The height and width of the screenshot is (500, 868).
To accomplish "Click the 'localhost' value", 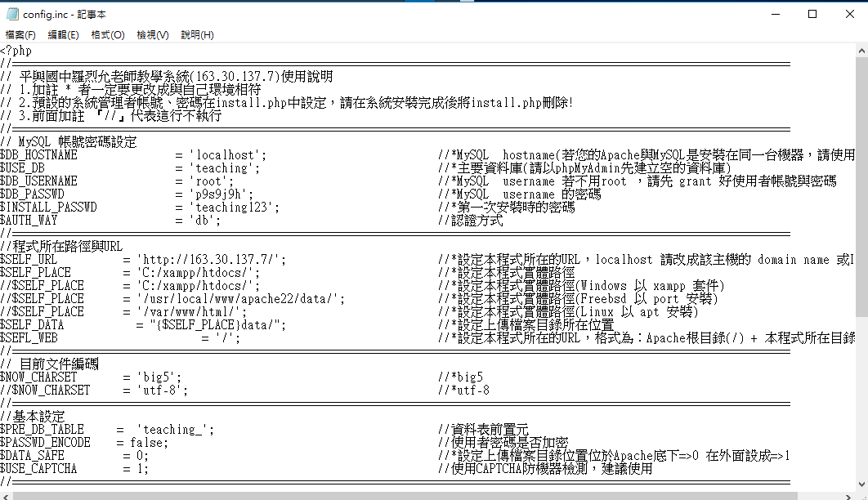I will click(x=227, y=155).
